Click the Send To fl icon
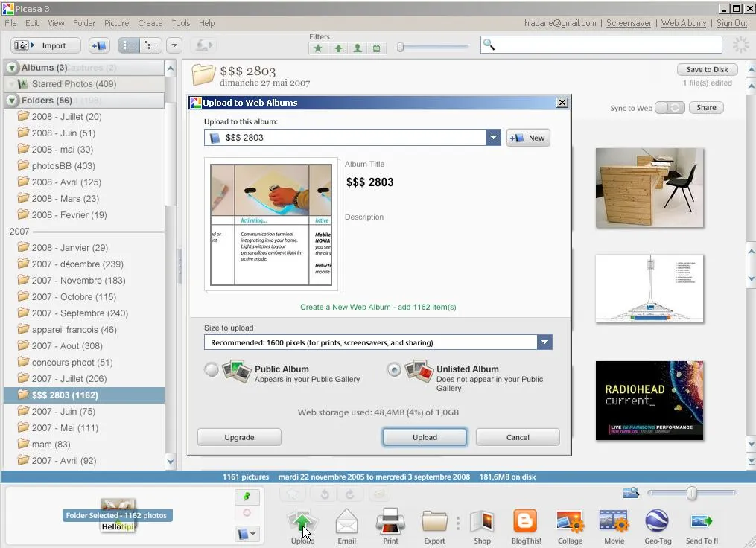The height and width of the screenshot is (548, 756). (702, 526)
